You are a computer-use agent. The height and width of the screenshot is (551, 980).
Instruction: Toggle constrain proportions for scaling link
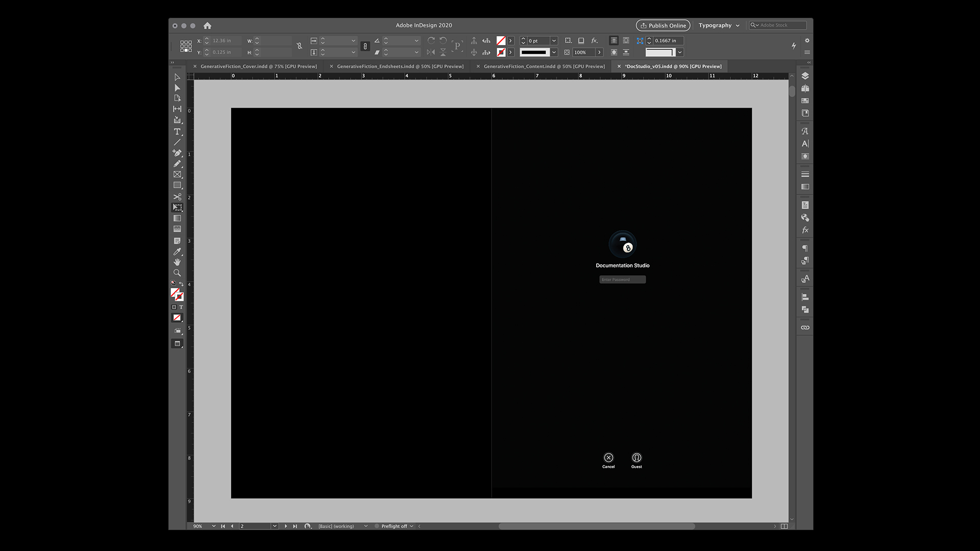[365, 46]
